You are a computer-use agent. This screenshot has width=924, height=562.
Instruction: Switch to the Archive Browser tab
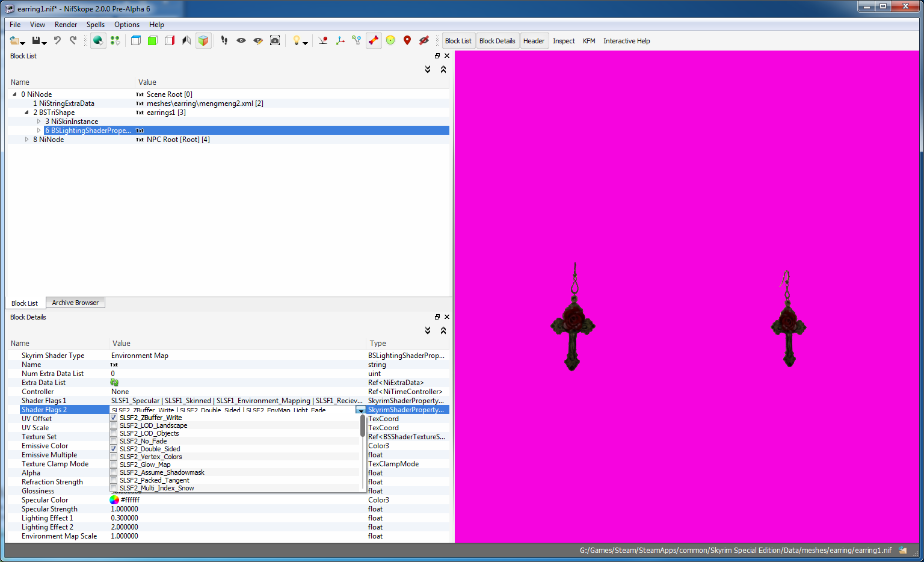pos(75,303)
